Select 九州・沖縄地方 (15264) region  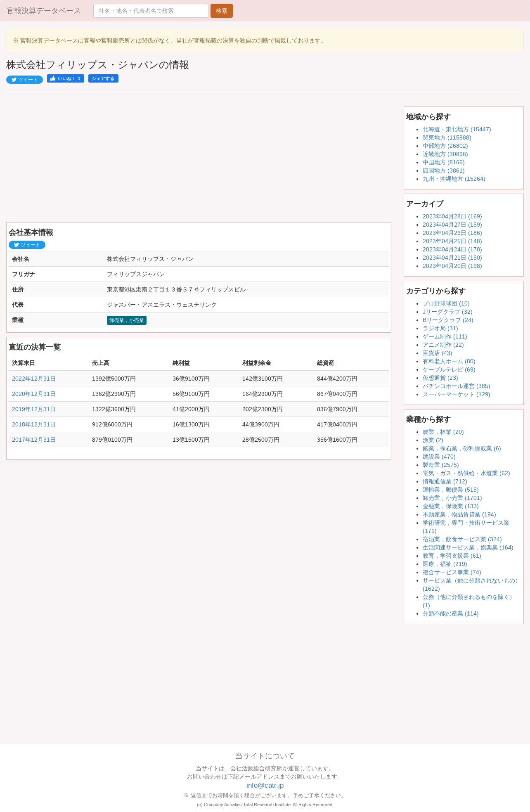pyautogui.click(x=454, y=179)
